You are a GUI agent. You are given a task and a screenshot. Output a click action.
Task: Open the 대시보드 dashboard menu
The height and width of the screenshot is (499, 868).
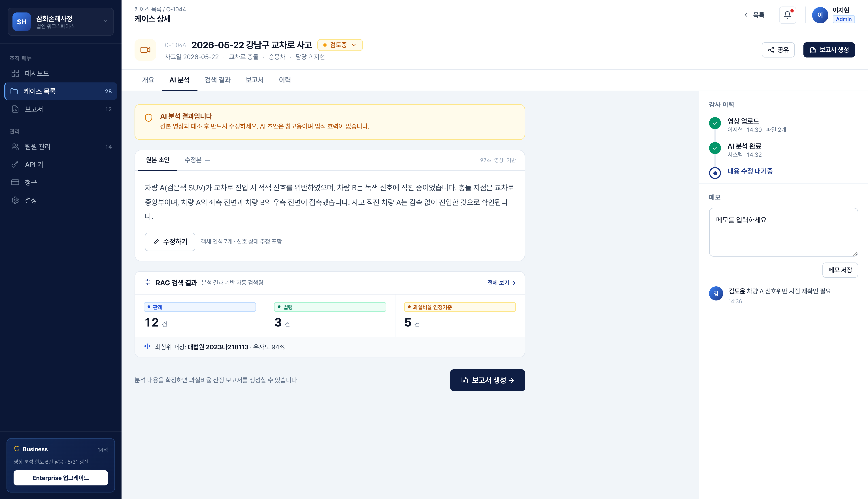[x=61, y=73]
